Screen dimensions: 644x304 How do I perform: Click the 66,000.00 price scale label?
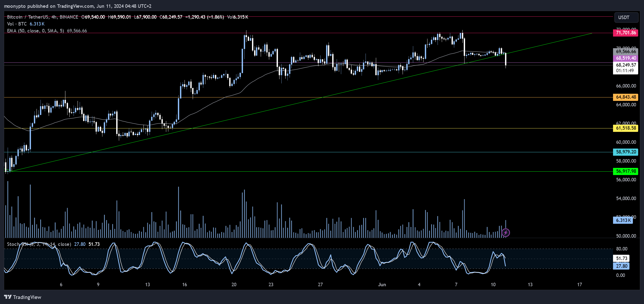(x=626, y=86)
